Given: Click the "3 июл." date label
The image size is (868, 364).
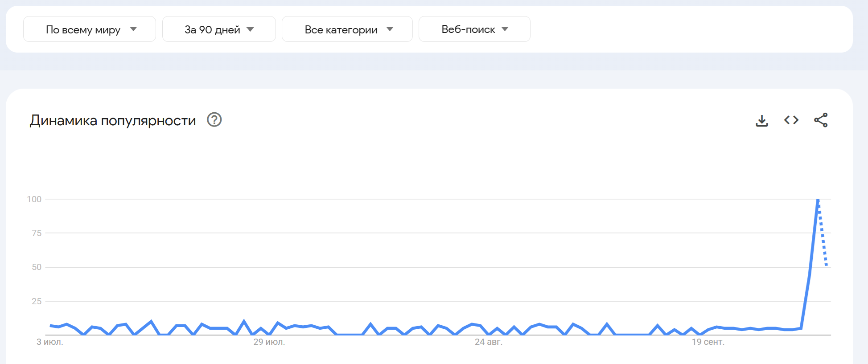Looking at the screenshot, I should 50,342.
